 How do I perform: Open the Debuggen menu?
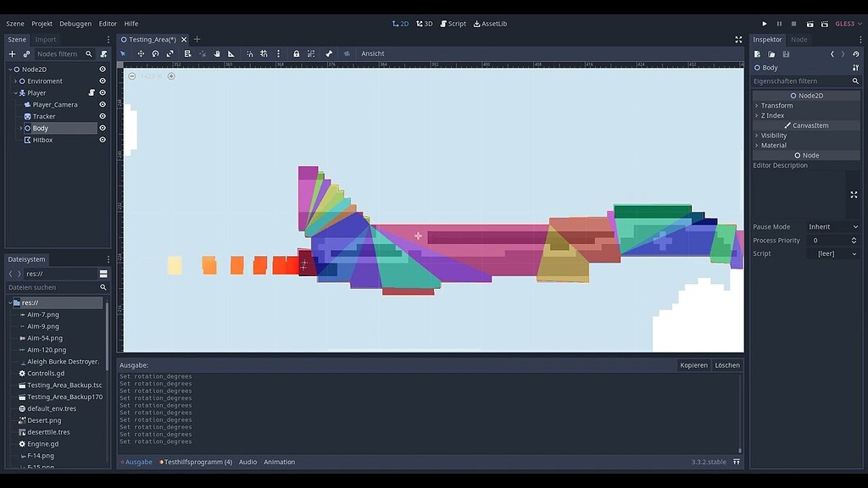pos(75,23)
